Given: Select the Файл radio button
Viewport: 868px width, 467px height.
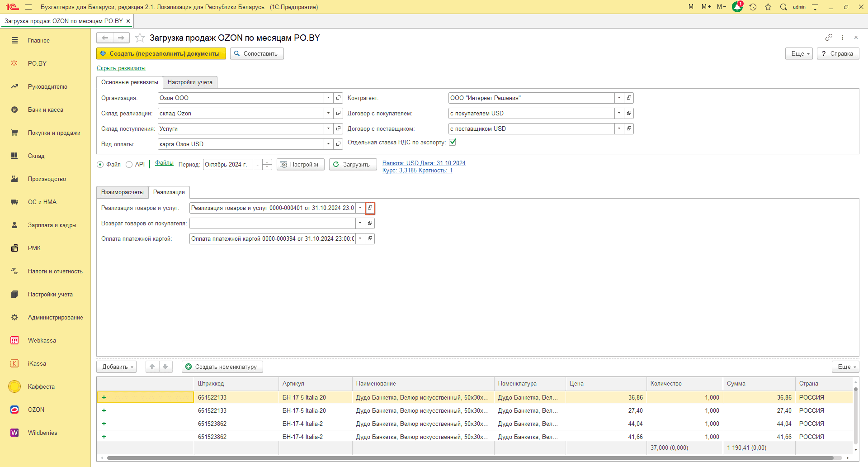Looking at the screenshot, I should pos(100,164).
